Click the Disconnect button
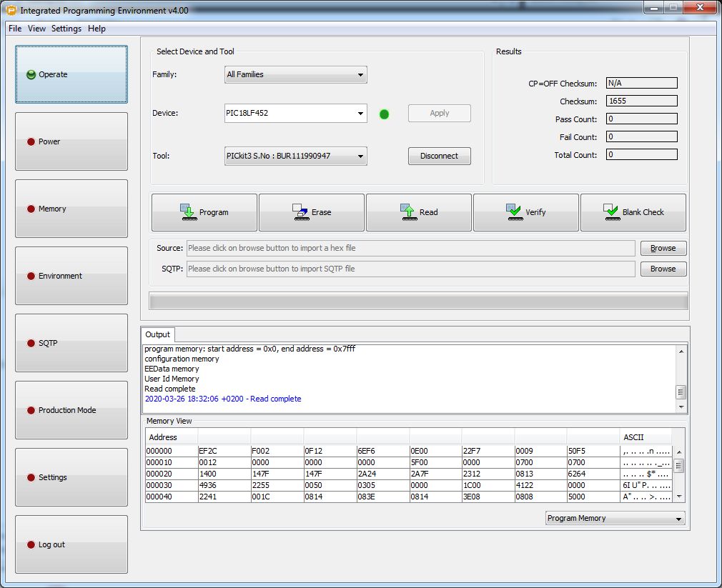This screenshot has height=588, width=722. pyautogui.click(x=440, y=156)
